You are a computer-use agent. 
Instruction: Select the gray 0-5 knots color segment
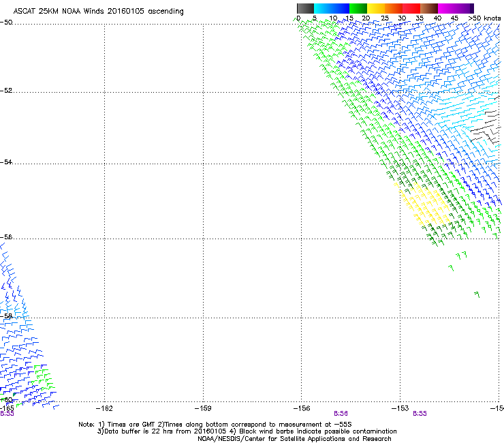(305, 8)
